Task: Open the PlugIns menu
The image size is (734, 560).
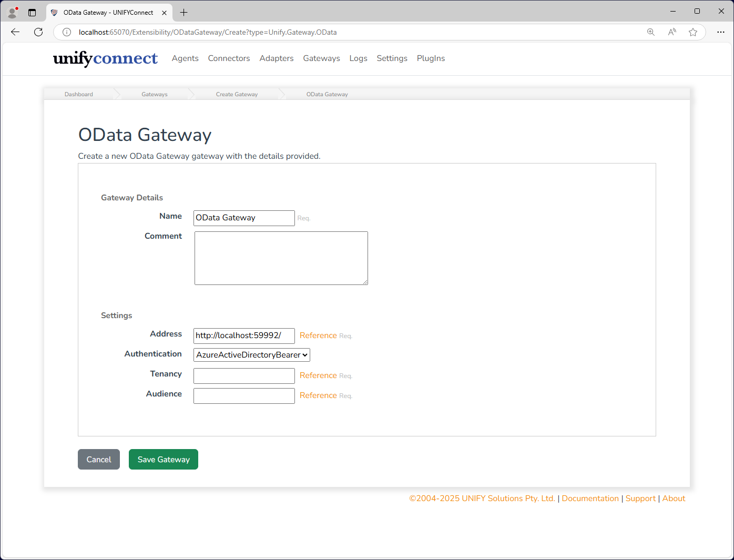Action: [431, 58]
